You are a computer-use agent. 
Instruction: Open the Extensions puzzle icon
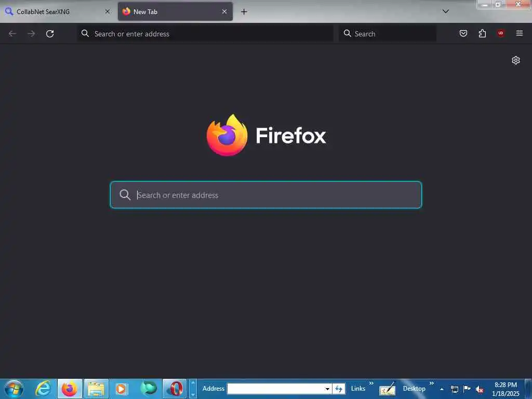(x=482, y=33)
